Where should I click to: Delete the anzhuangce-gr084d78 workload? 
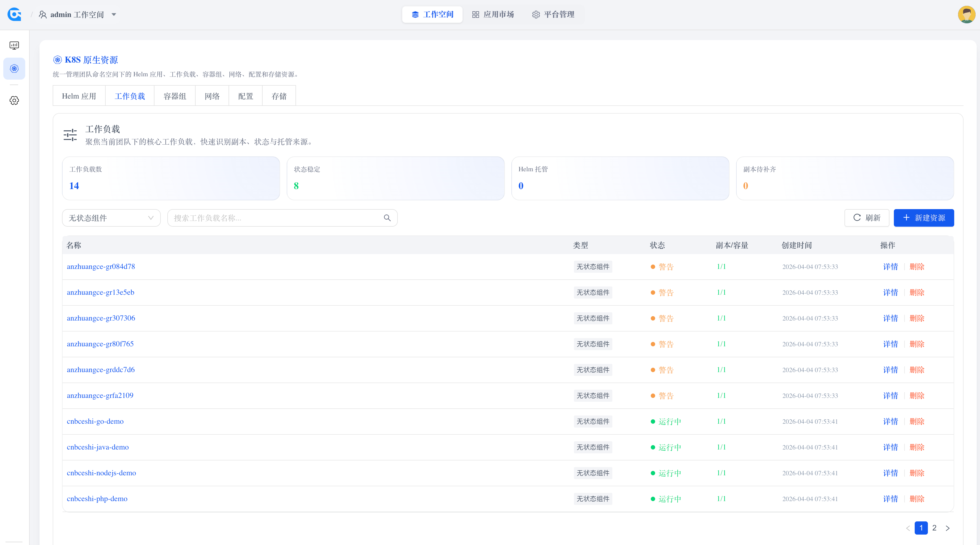(x=916, y=266)
